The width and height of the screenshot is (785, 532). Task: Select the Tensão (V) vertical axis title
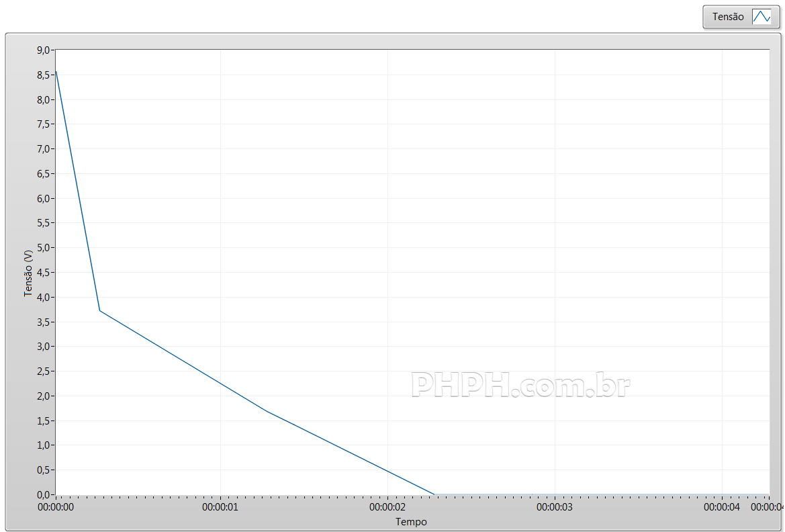click(x=28, y=273)
